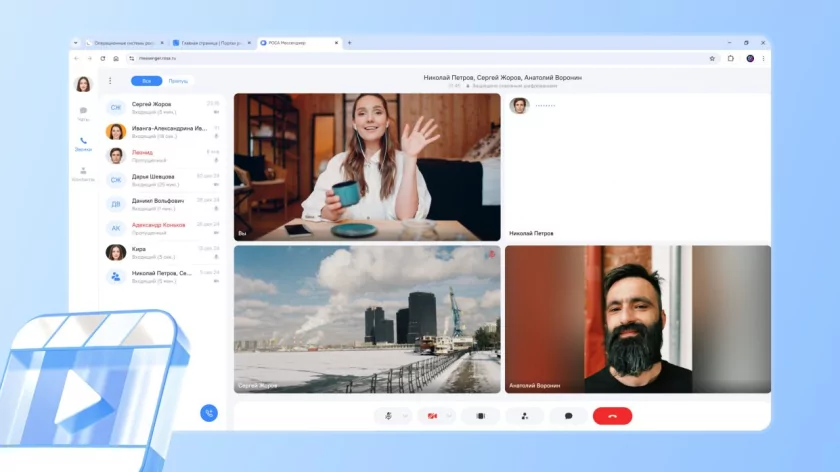840x472 pixels.
Task: Expand camera options dropdown arrow
Action: (x=450, y=415)
